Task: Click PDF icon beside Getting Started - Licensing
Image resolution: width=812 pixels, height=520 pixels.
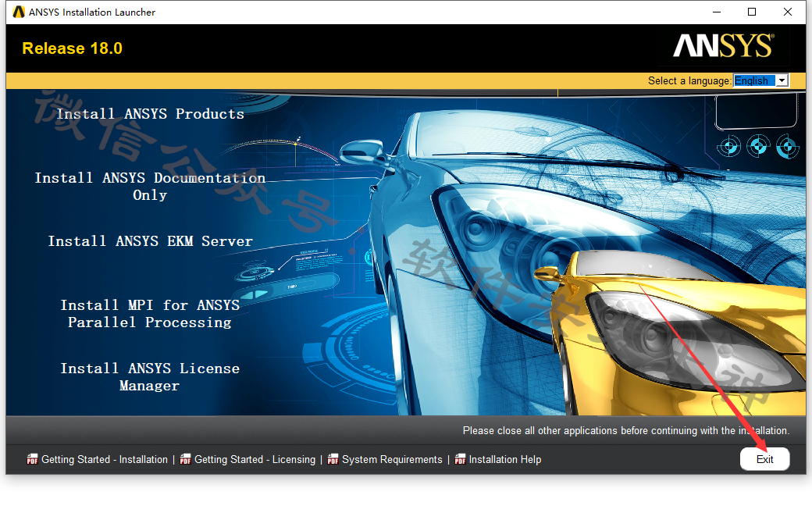Action: (185, 459)
